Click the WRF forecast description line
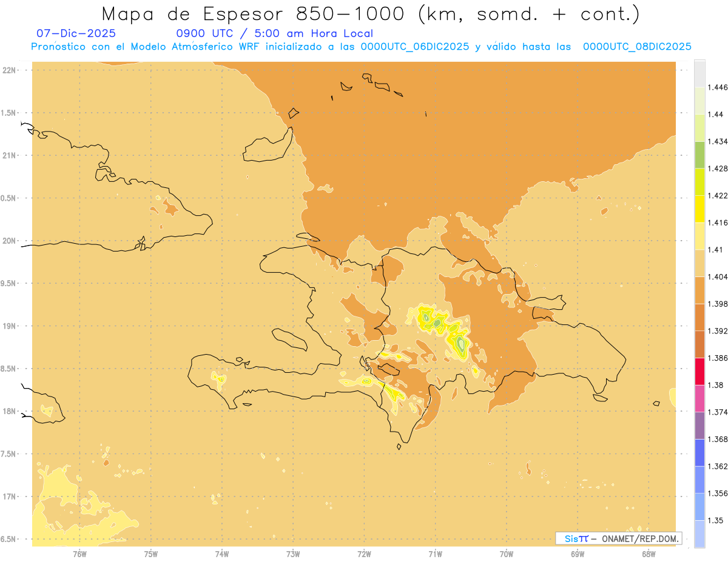 click(x=361, y=46)
